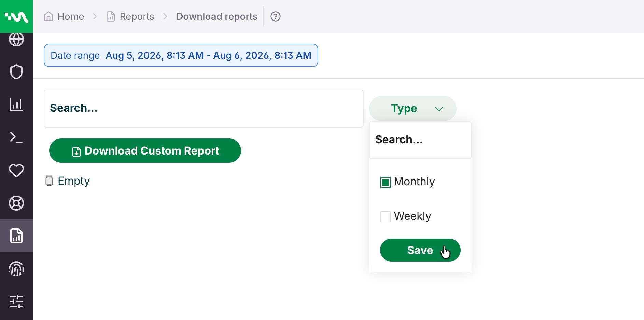Click the Home breadcrumb house icon
This screenshot has width=644, height=320.
(48, 16)
